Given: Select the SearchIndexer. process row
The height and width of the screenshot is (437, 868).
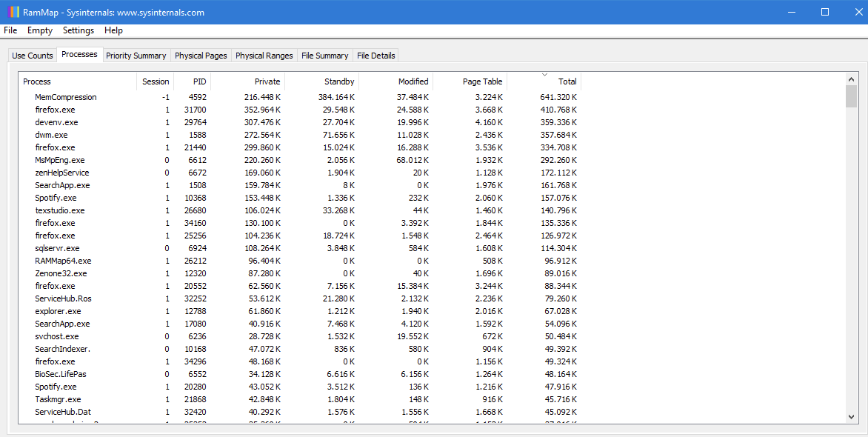Looking at the screenshot, I should [x=299, y=349].
